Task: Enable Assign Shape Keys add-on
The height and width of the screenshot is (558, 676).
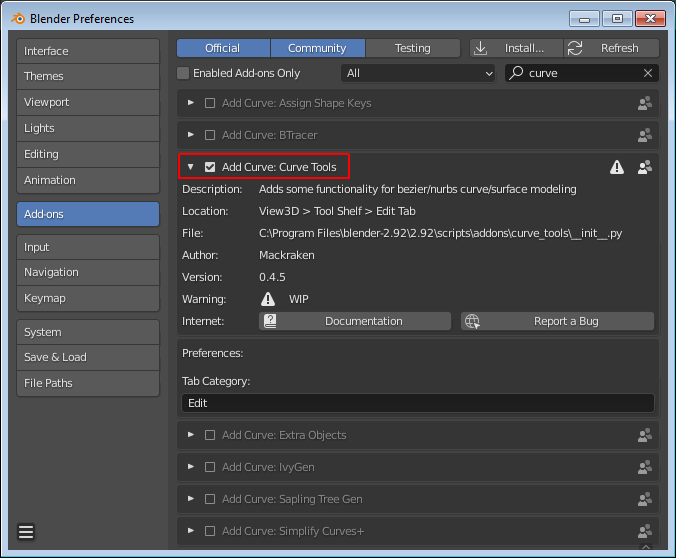Action: [x=210, y=103]
